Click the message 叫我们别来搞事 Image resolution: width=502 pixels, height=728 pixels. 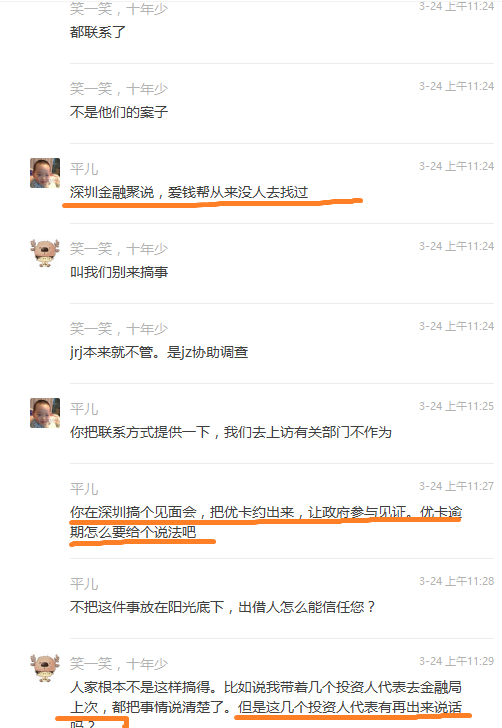click(x=119, y=272)
